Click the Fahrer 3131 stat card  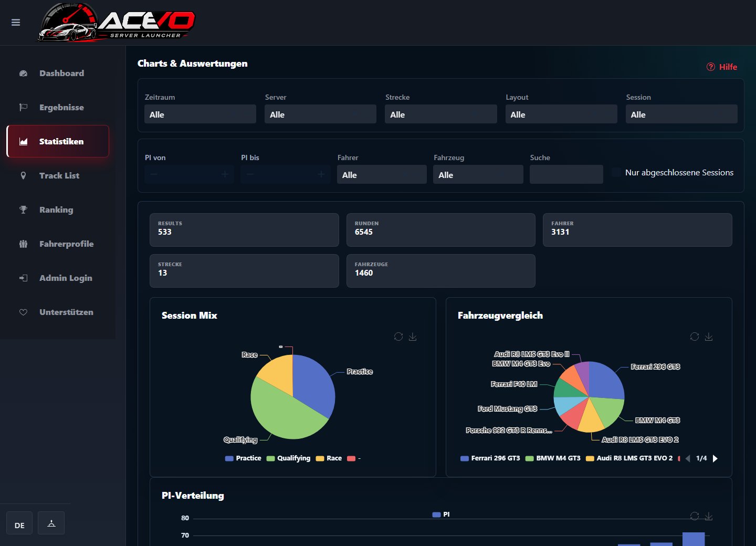pos(637,230)
